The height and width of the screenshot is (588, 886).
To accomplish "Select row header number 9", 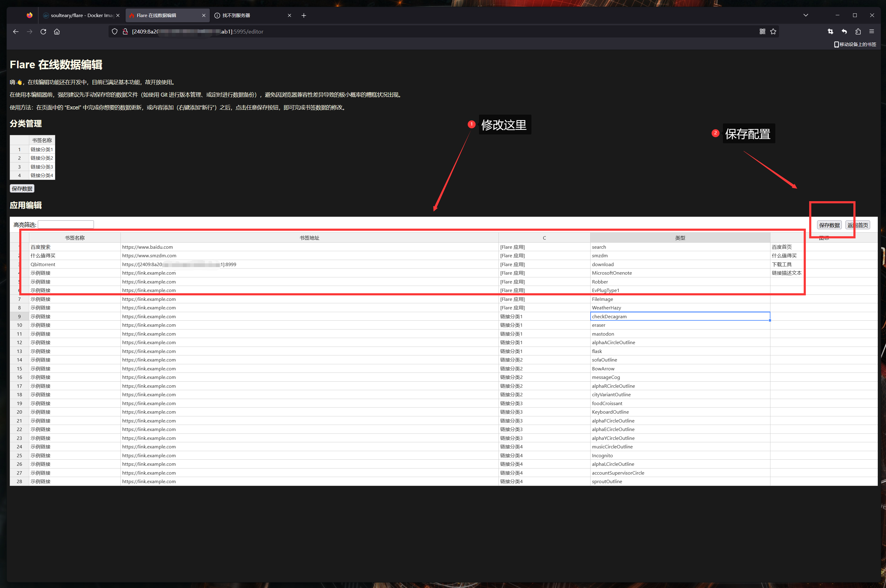I will point(20,316).
